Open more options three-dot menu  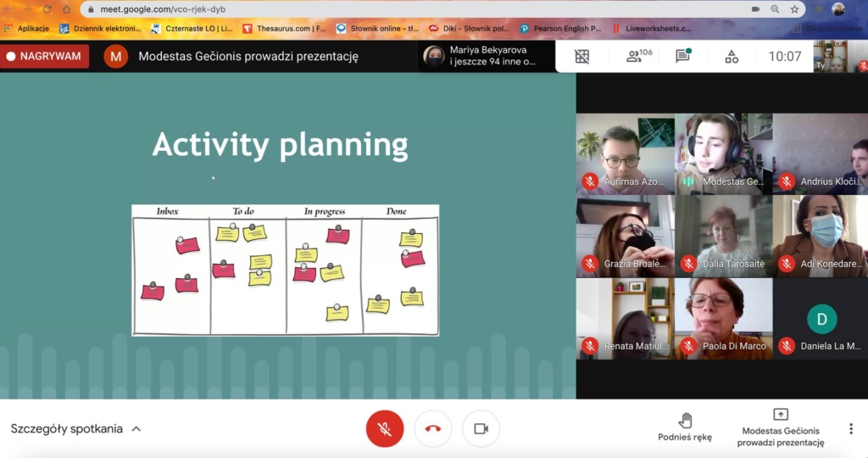point(851,429)
